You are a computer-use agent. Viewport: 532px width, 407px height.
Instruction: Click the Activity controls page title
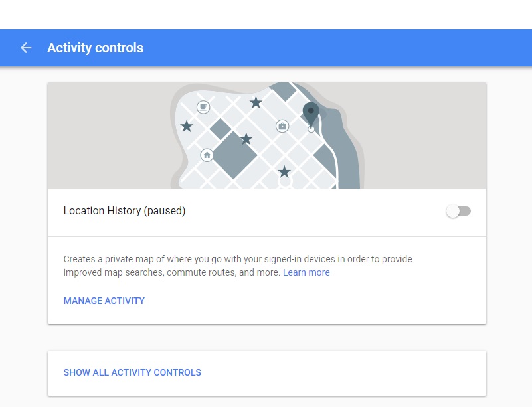point(96,48)
